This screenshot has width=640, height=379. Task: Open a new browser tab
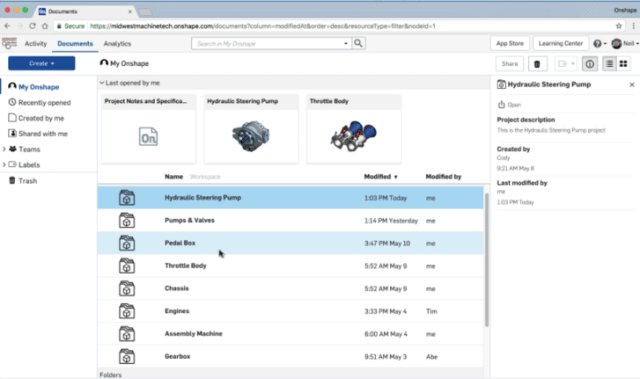click(145, 12)
